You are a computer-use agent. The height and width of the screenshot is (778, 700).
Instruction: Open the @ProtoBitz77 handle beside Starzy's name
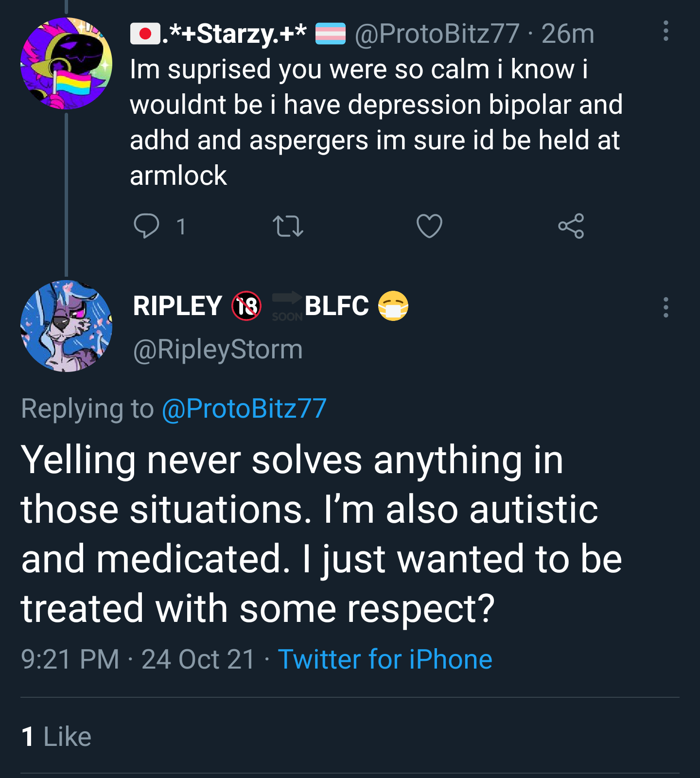[437, 34]
